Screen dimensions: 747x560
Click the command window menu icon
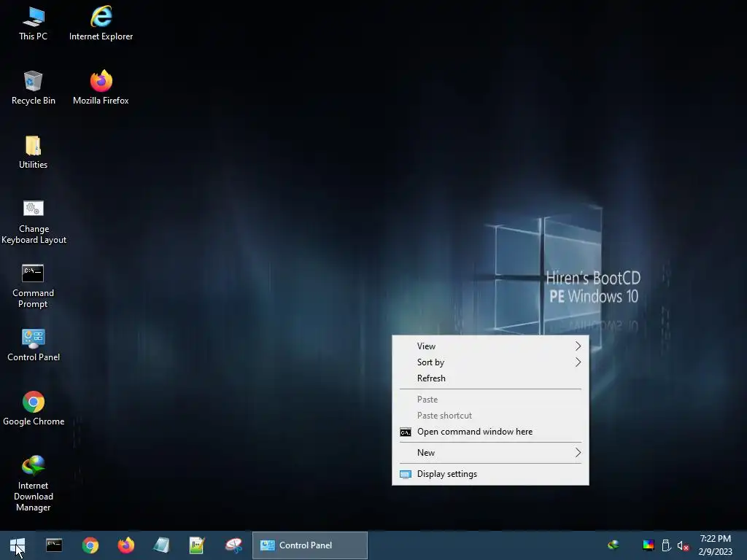[x=406, y=432]
